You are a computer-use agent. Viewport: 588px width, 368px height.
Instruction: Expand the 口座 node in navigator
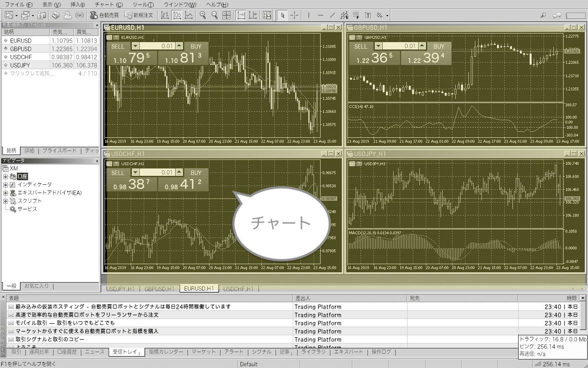pos(5,177)
